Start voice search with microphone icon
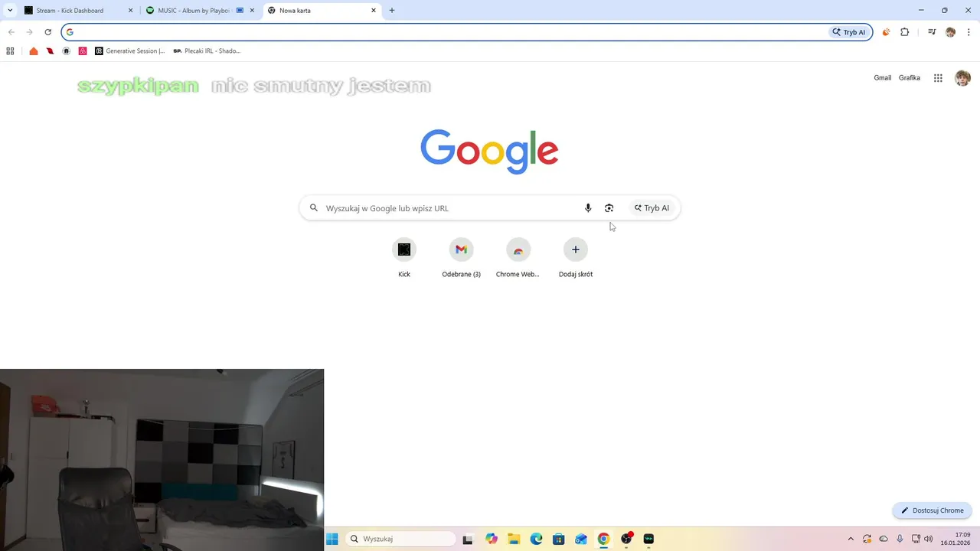Screen dimensions: 980x551 click(588, 208)
